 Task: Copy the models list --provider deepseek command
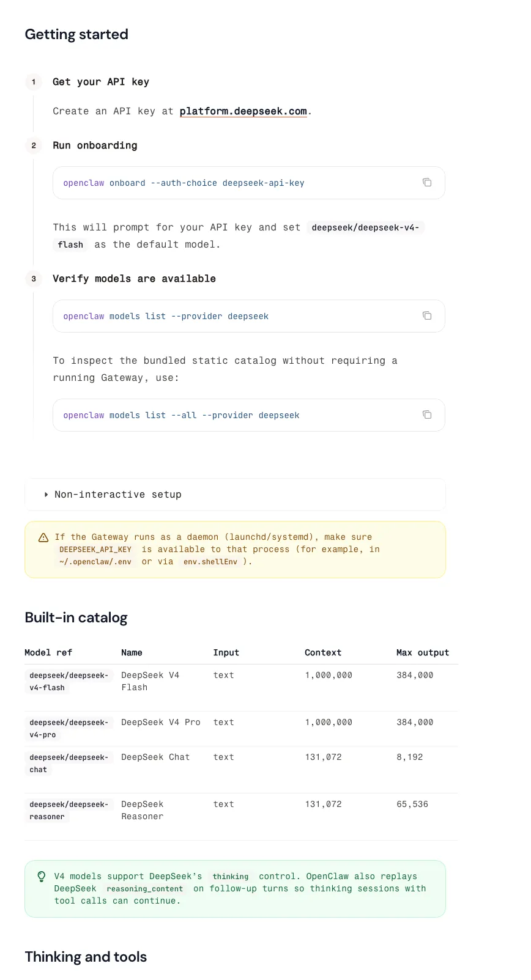coord(427,315)
